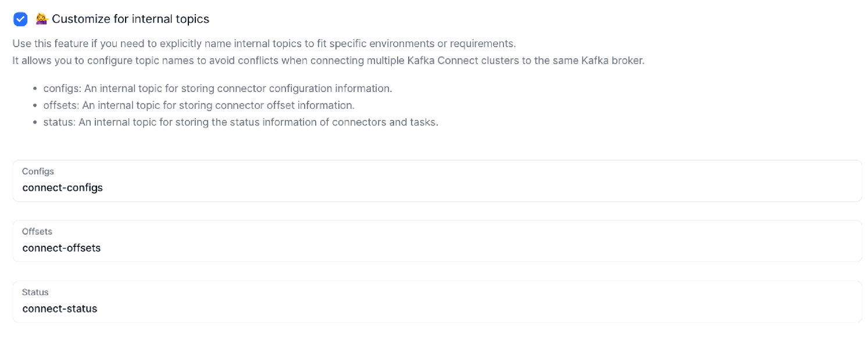868x340 pixels.
Task: Click the "Customize for internal topics" label text
Action: [130, 19]
